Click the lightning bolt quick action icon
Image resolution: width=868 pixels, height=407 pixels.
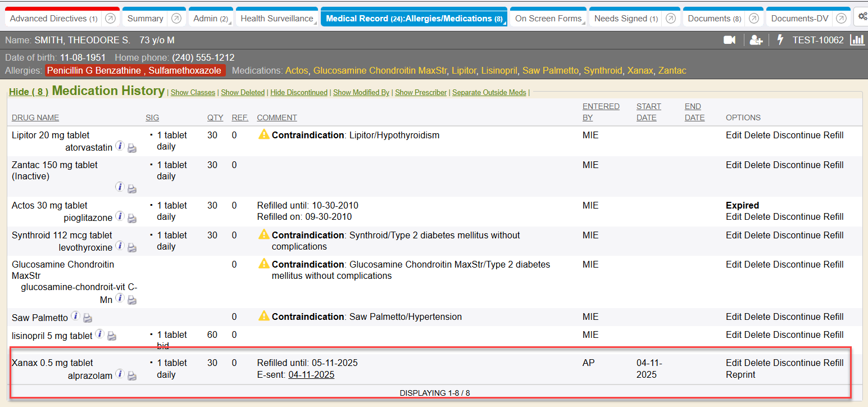[x=780, y=40]
